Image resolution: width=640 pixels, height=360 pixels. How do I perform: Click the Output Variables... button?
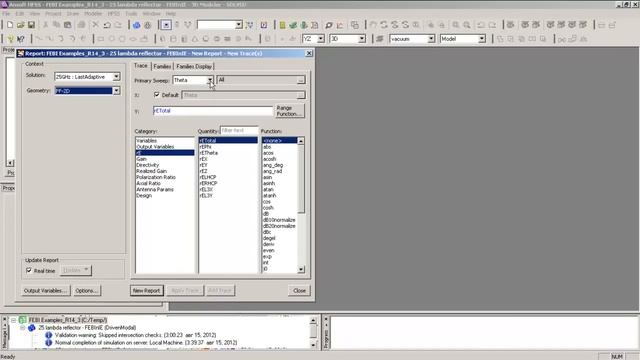[x=45, y=291]
